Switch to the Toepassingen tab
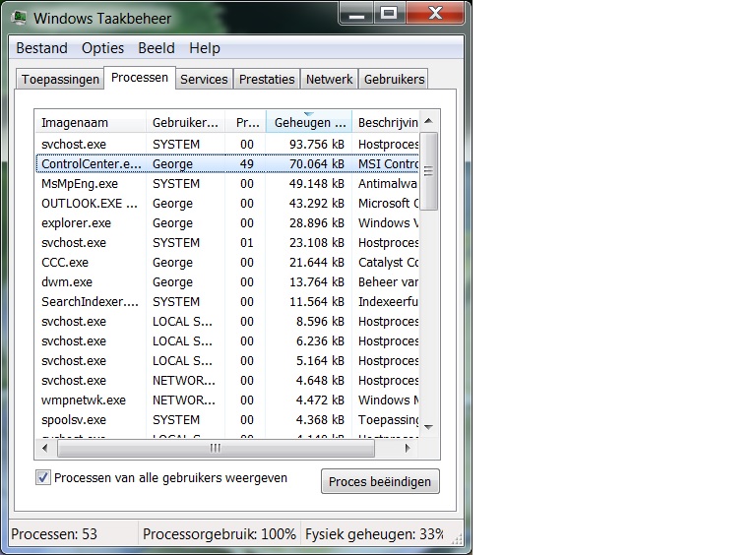The height and width of the screenshot is (555, 756). (x=60, y=79)
